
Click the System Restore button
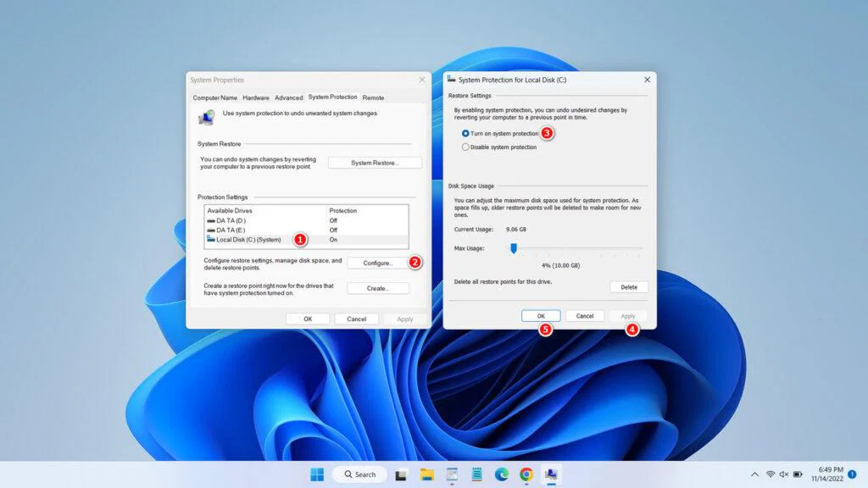coord(374,162)
